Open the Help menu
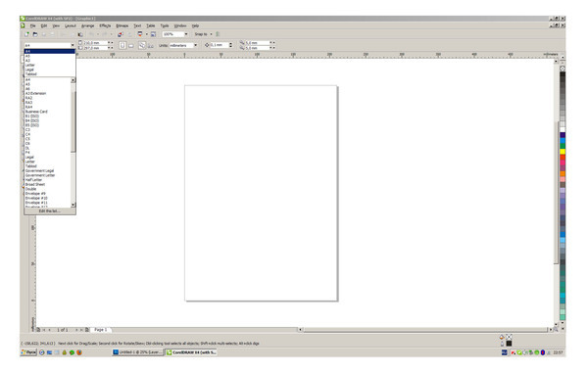This screenshot has width=588, height=372. 195,25
